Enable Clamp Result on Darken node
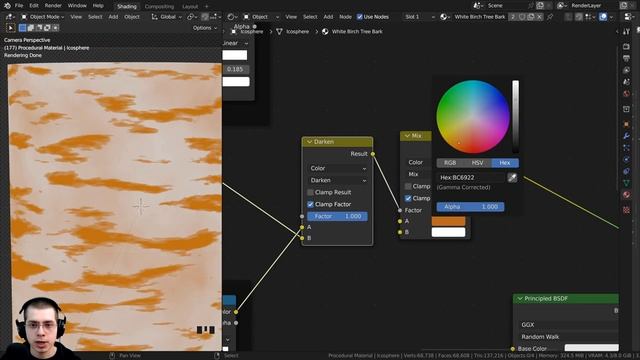The width and height of the screenshot is (640, 360). (310, 192)
